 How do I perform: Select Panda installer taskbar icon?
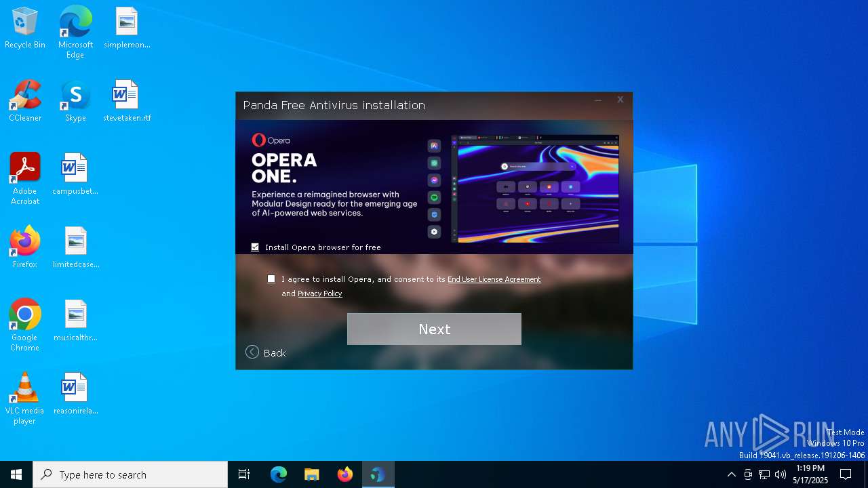point(378,474)
